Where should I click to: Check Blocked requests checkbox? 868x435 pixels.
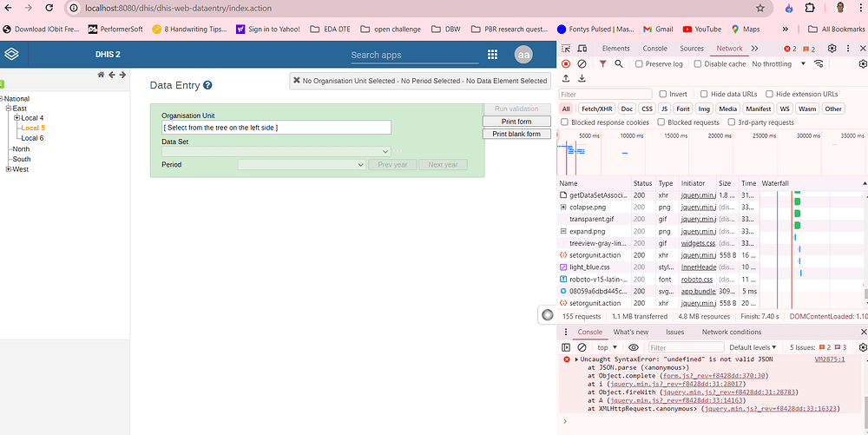pos(661,122)
